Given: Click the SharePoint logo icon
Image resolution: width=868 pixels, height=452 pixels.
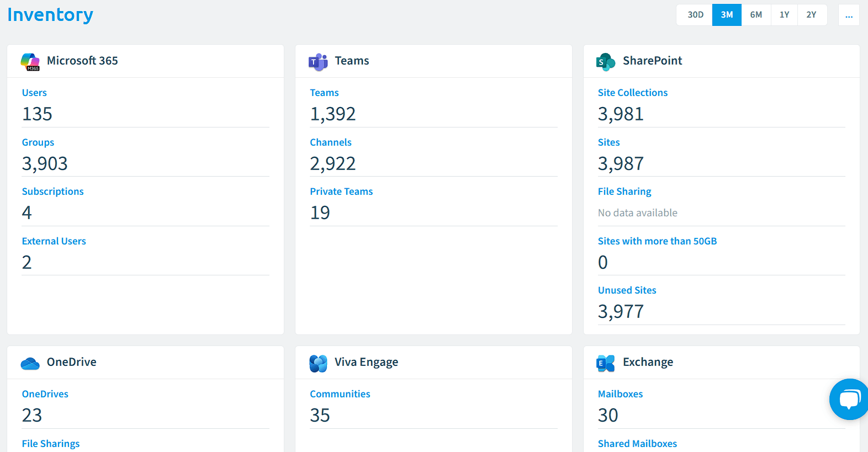Looking at the screenshot, I should pyautogui.click(x=606, y=62).
